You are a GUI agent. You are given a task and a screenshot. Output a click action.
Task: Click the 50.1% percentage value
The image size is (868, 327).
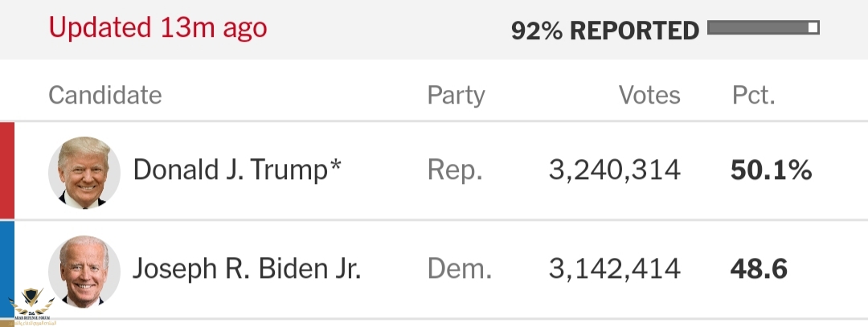[771, 170]
